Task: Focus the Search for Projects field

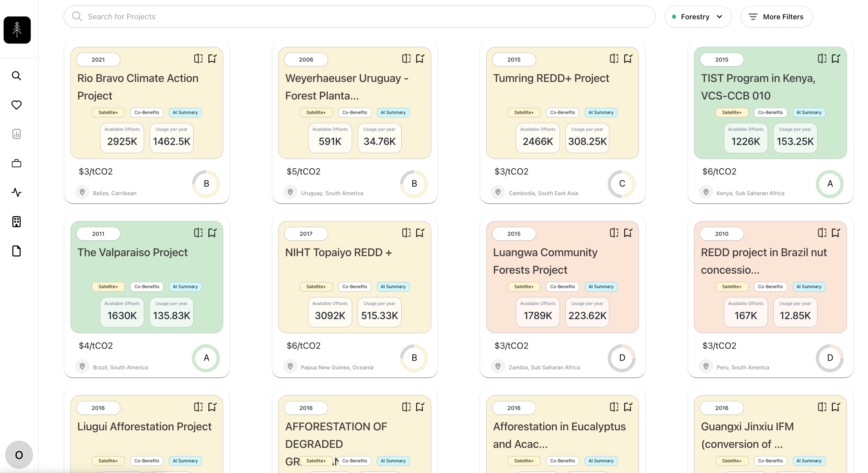Action: click(x=359, y=17)
